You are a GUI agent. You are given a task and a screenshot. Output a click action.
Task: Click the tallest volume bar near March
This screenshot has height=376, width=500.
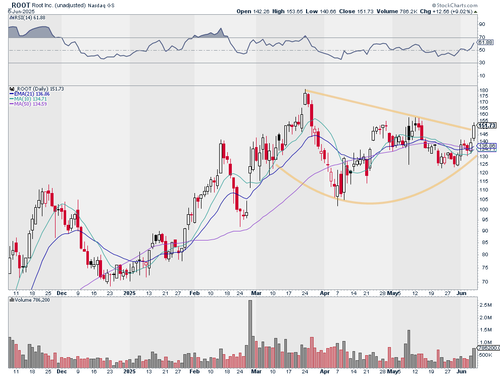pyautogui.click(x=250, y=334)
